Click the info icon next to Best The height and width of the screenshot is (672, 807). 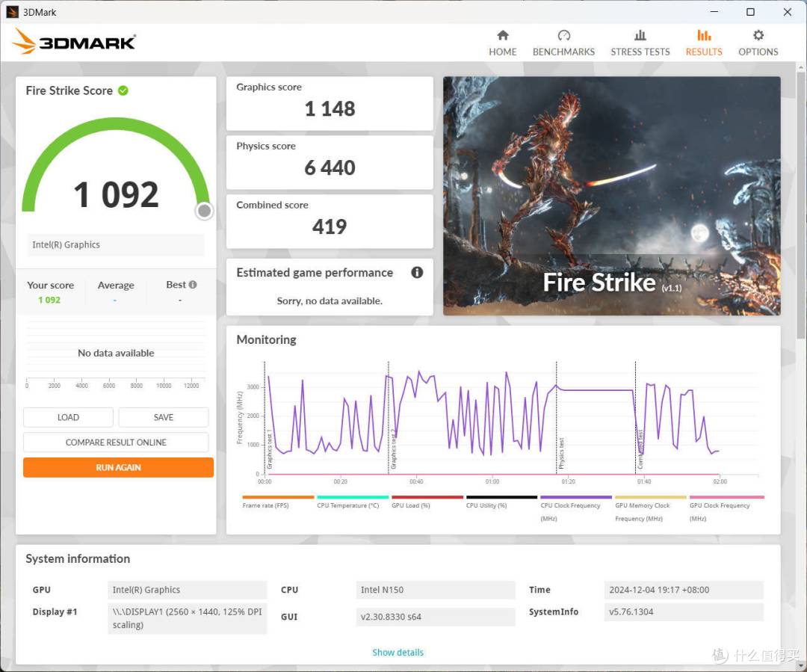point(193,285)
